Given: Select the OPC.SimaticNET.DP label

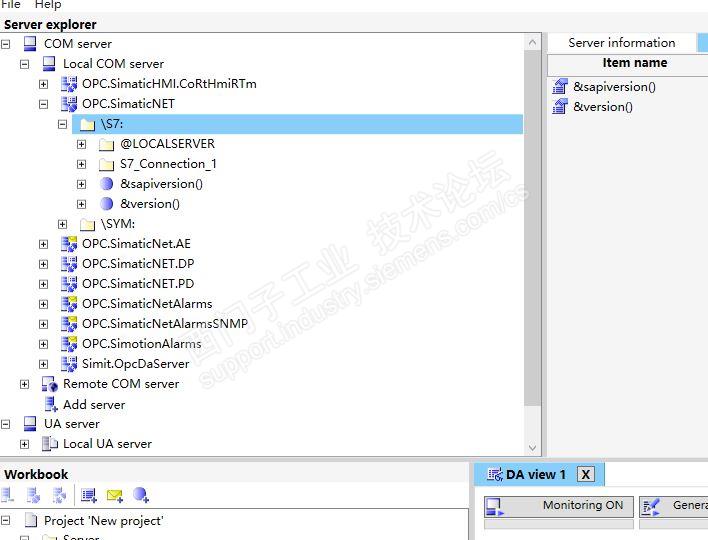Looking at the screenshot, I should (138, 264).
